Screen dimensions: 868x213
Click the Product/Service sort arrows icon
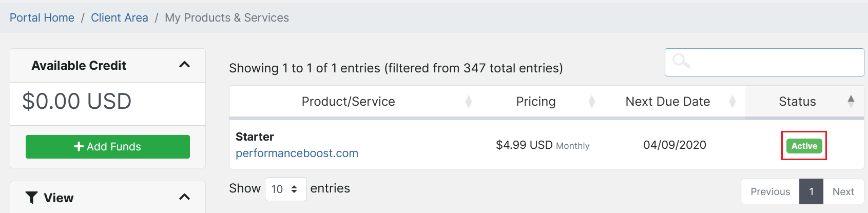[x=468, y=102]
